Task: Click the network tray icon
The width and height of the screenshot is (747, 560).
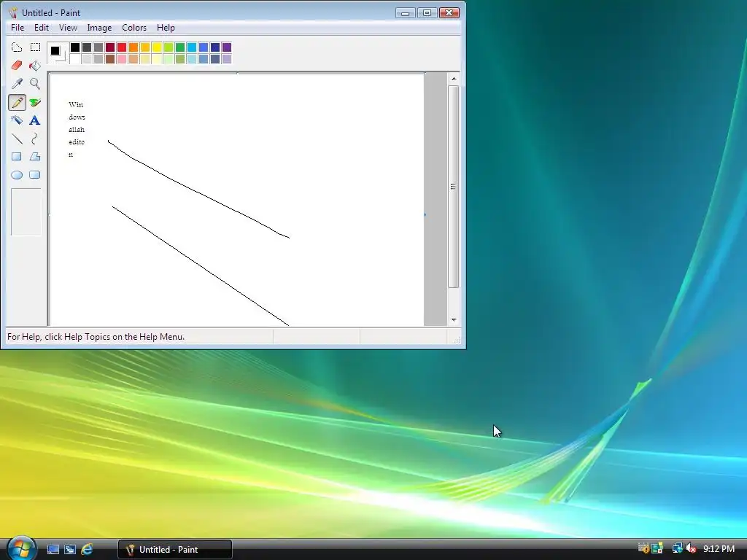Action: point(677,548)
